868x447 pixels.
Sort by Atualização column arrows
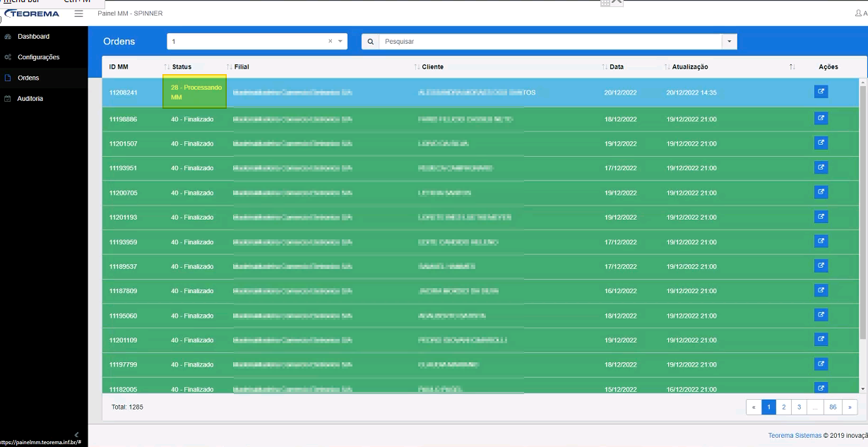[x=792, y=67]
